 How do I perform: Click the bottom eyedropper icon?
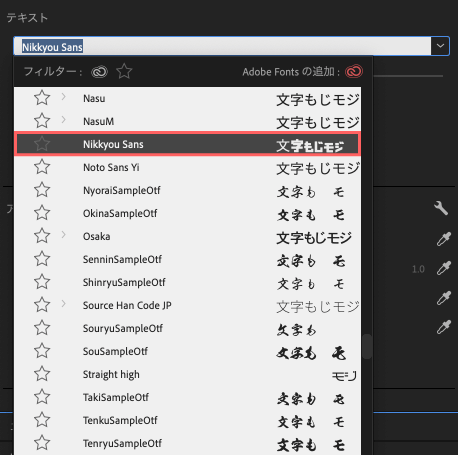point(444,327)
